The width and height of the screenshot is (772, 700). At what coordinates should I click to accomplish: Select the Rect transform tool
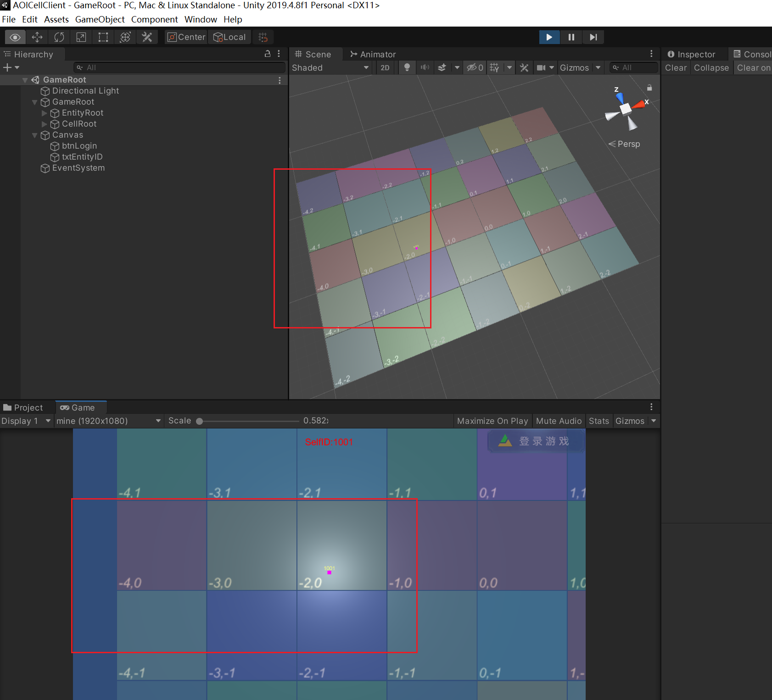103,37
